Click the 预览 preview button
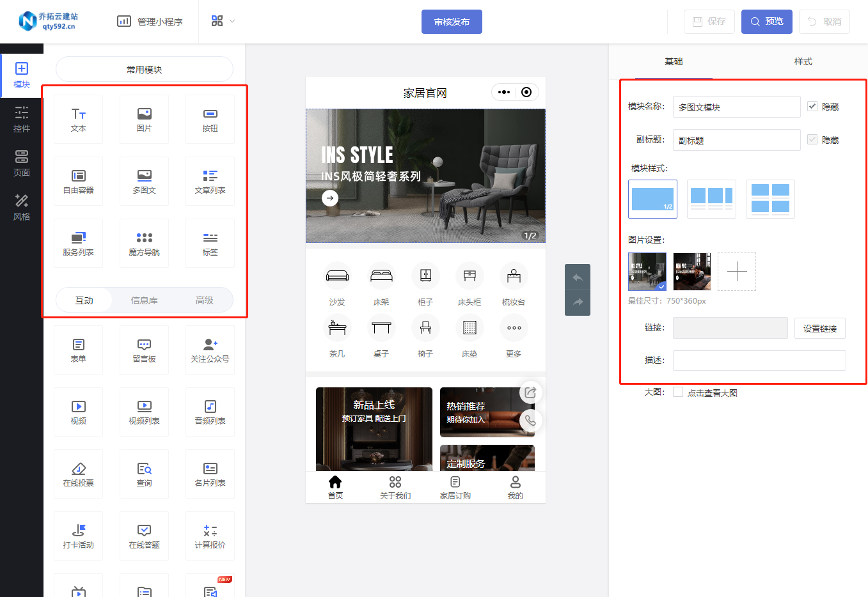The width and height of the screenshot is (868, 597). pos(766,22)
